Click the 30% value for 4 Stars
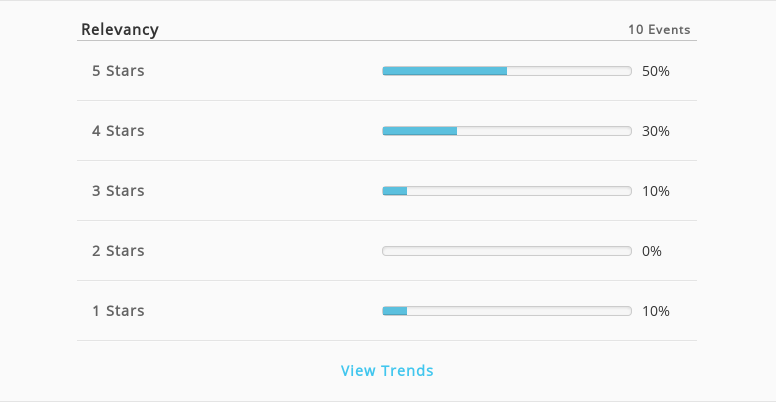776x402 pixels. (x=656, y=131)
